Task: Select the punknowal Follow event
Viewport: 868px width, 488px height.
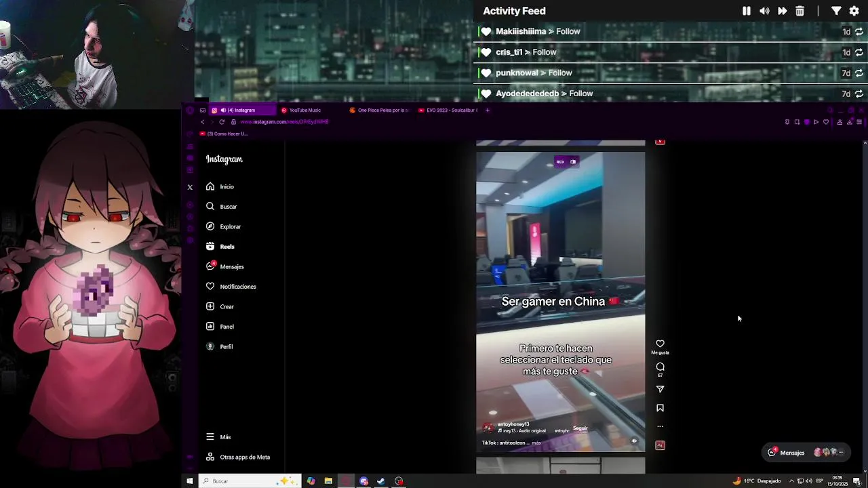Action: pyautogui.click(x=671, y=73)
